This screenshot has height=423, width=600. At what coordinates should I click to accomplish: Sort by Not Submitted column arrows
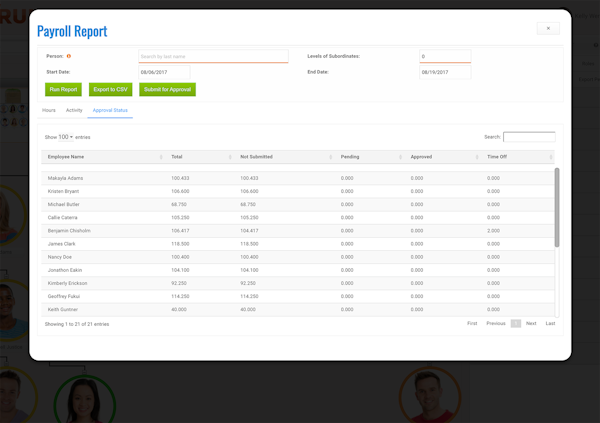331,157
